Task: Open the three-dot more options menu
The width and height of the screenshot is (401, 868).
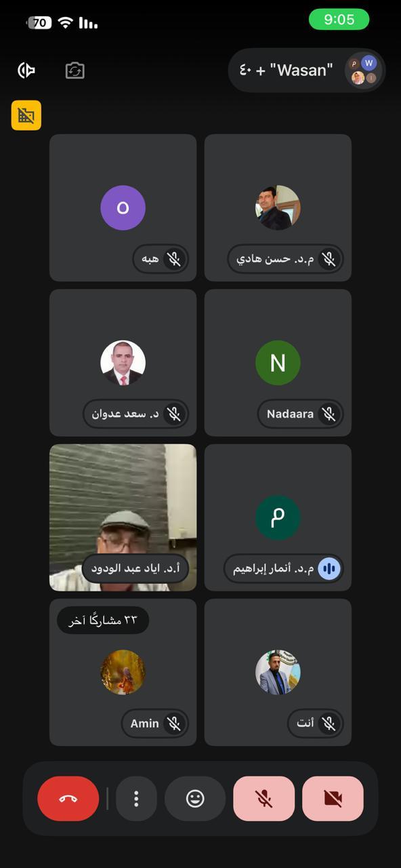Action: coord(136,799)
